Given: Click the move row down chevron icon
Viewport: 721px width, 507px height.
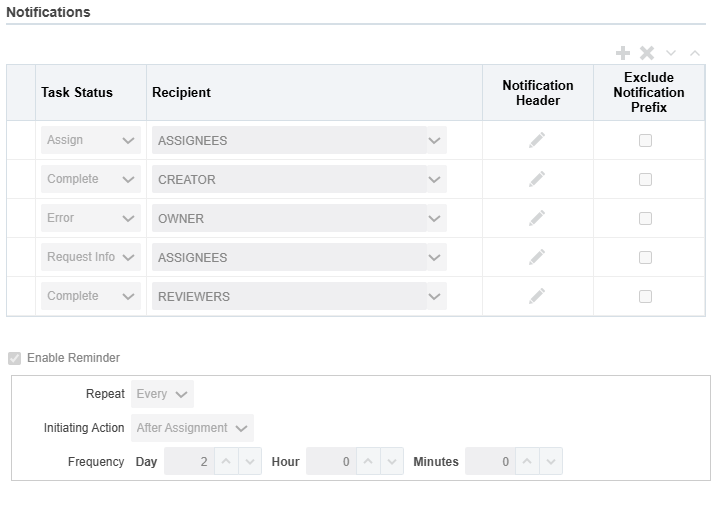Looking at the screenshot, I should point(671,53).
